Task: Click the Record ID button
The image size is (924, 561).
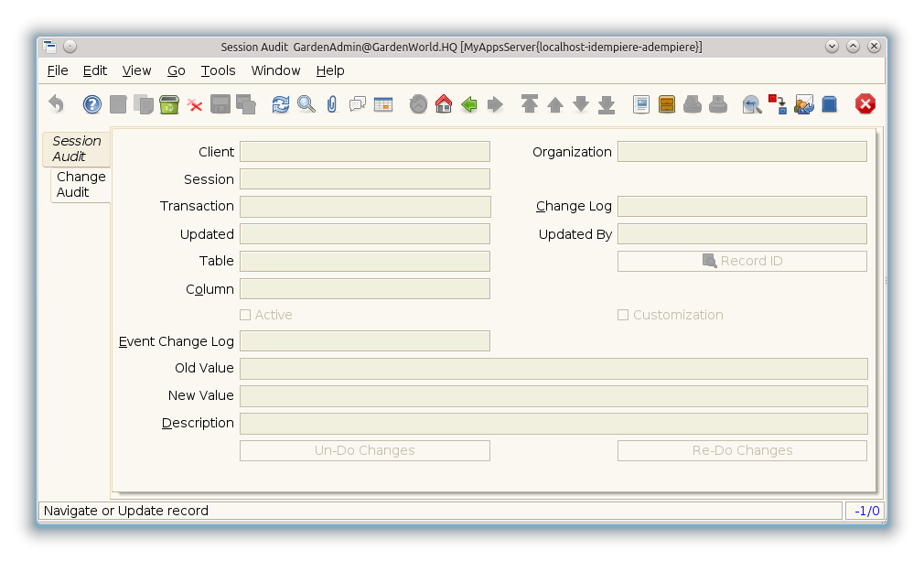Action: click(742, 261)
